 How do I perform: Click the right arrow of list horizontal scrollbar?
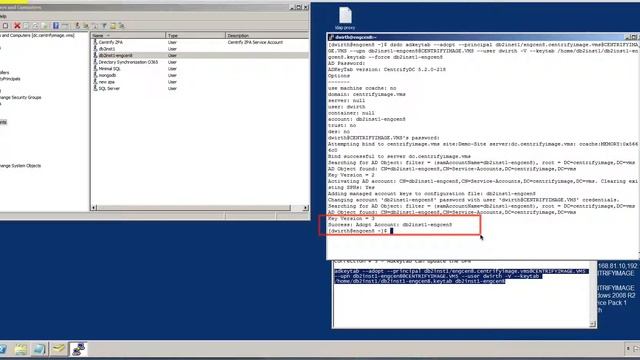(x=305, y=208)
